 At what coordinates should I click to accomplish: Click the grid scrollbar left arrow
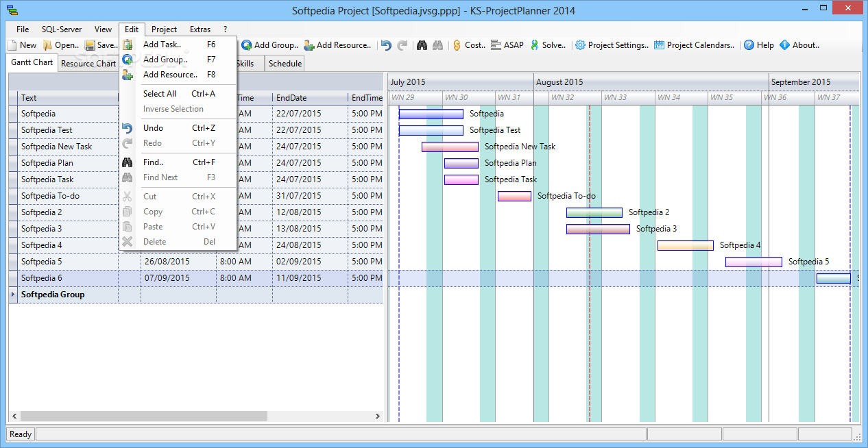pos(14,416)
